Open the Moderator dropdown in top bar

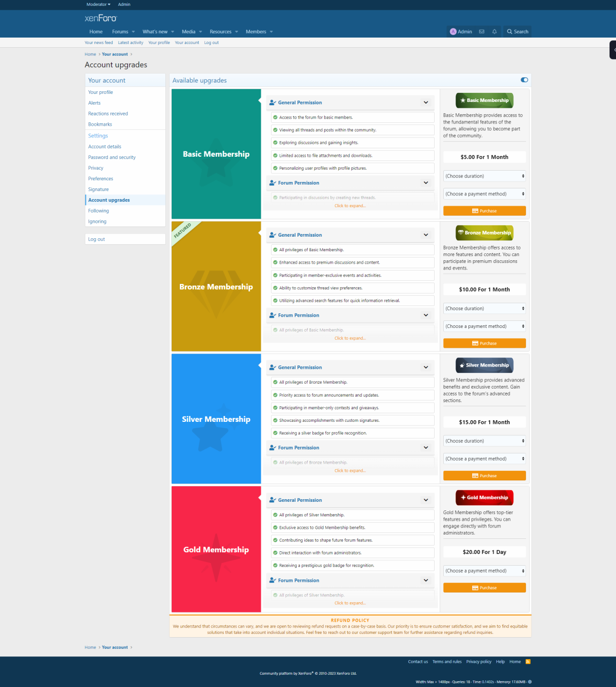[98, 4]
